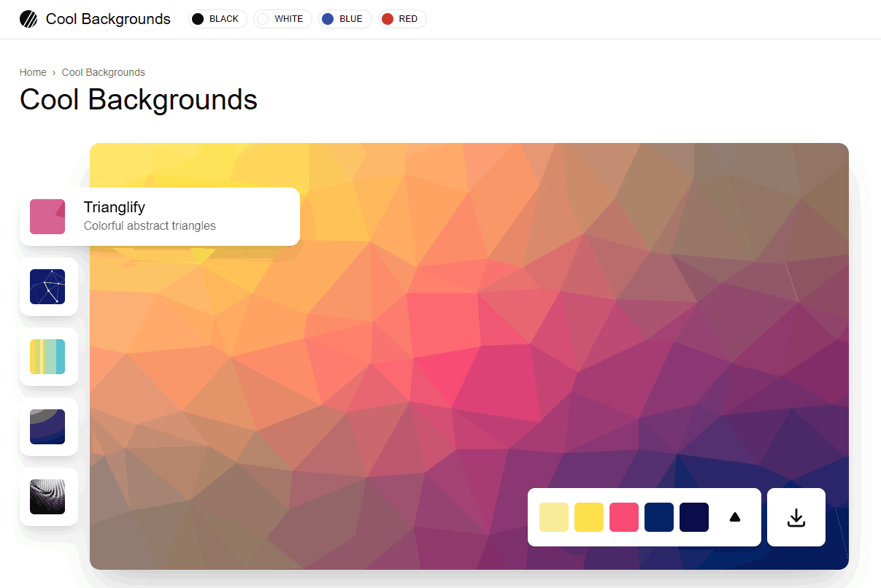Select the BLUE color filter
Image resolution: width=881 pixels, height=588 pixels.
(345, 19)
